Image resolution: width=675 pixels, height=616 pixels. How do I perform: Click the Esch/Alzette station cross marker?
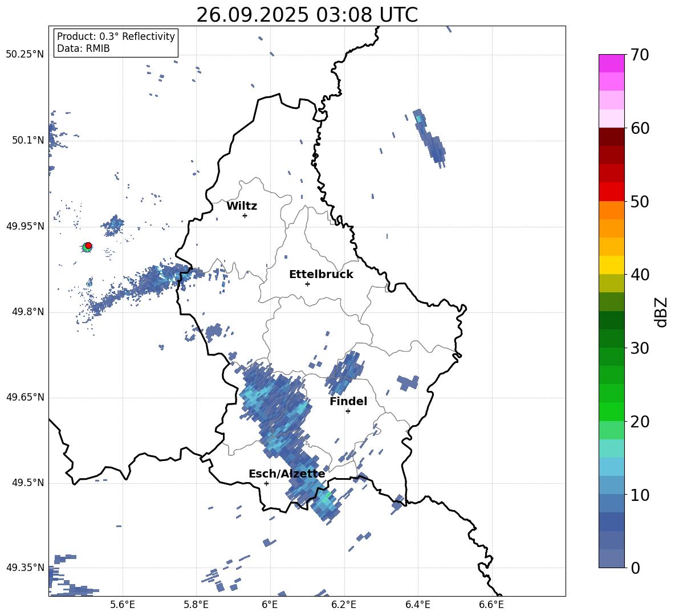point(266,483)
